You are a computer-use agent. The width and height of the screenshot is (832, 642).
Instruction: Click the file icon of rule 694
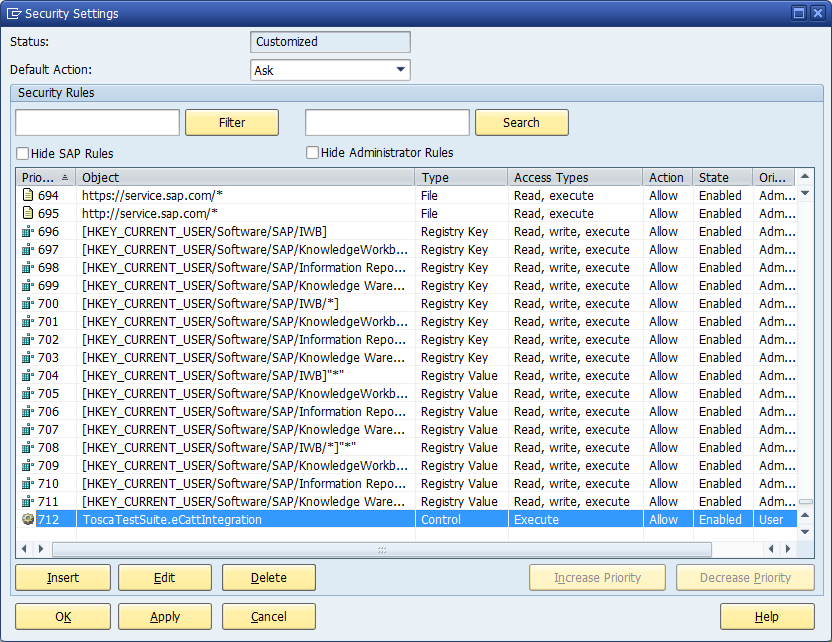coord(28,196)
